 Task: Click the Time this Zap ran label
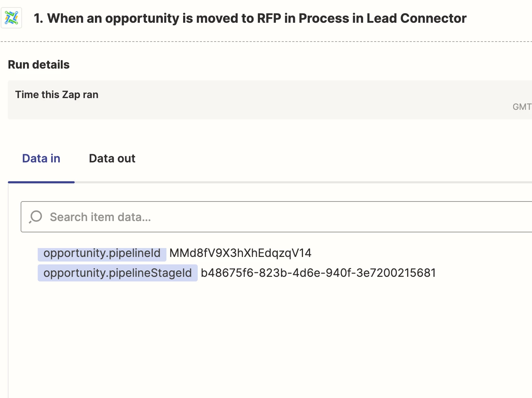pyautogui.click(x=57, y=95)
